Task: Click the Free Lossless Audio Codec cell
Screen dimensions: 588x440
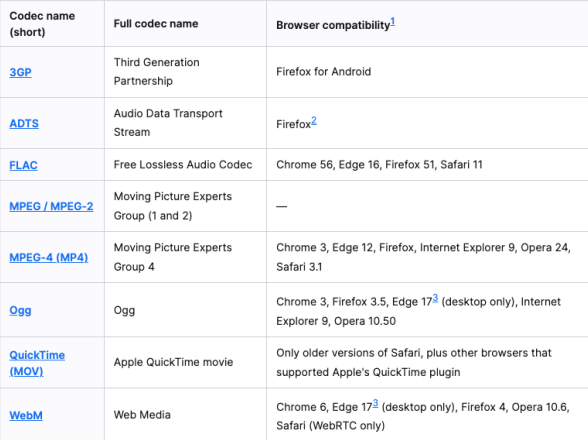Action: 183,165
